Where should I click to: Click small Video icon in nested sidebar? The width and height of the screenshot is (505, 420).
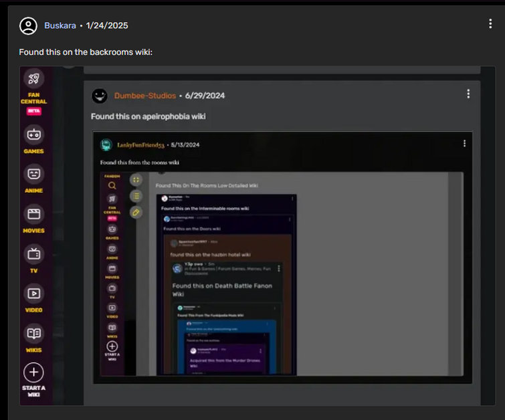pyautogui.click(x=112, y=308)
